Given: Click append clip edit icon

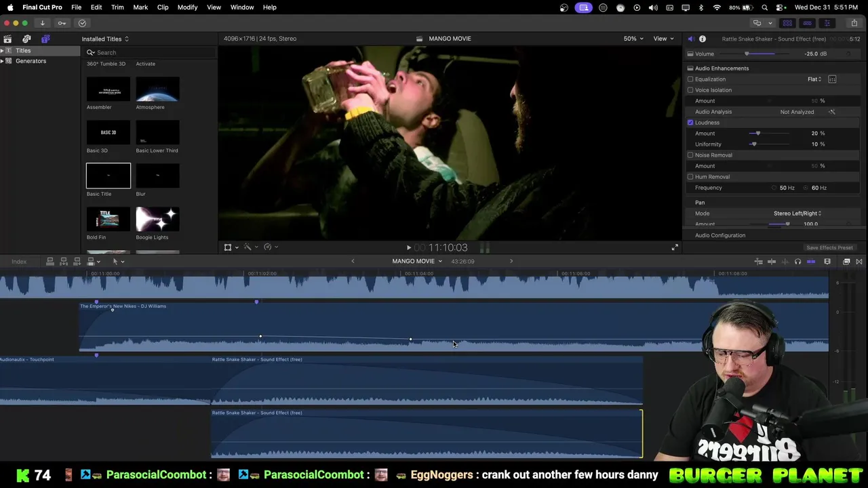Looking at the screenshot, I should 77,261.
